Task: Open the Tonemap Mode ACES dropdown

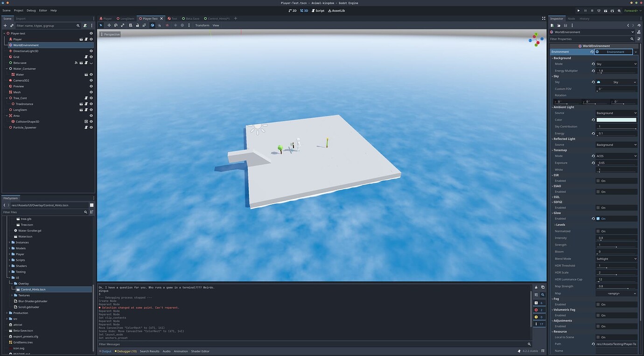Action: (616, 156)
